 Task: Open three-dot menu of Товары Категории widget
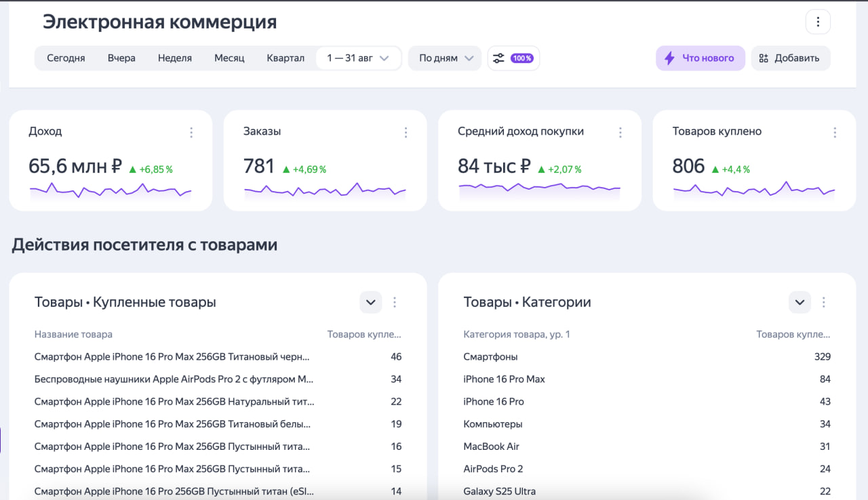[824, 302]
